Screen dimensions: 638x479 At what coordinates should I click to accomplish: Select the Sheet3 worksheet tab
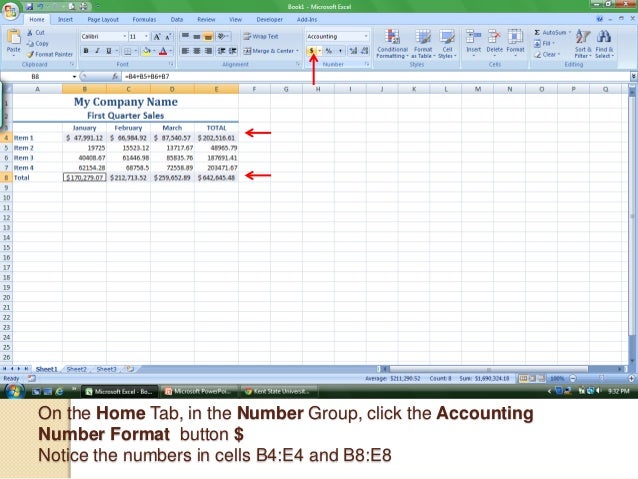pyautogui.click(x=106, y=369)
